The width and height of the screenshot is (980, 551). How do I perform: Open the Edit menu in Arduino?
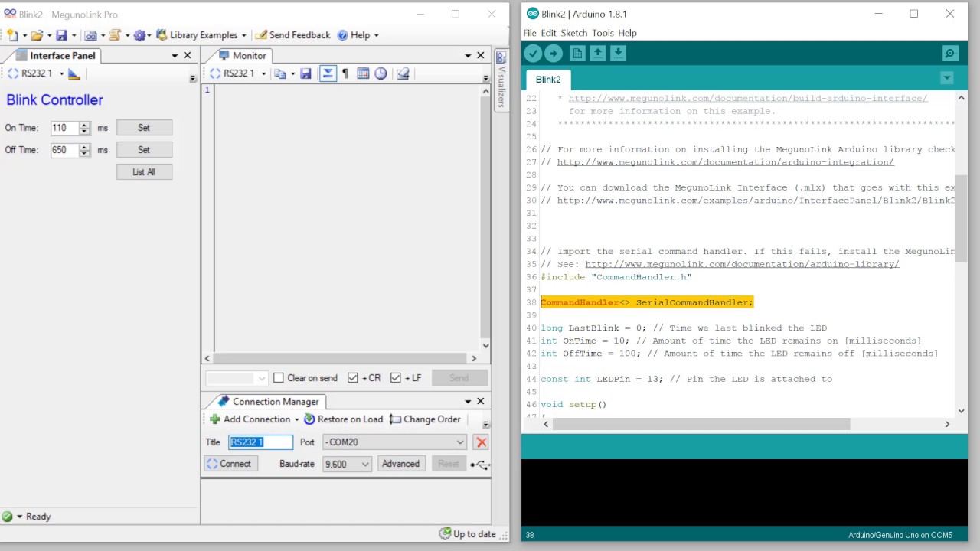click(x=549, y=33)
